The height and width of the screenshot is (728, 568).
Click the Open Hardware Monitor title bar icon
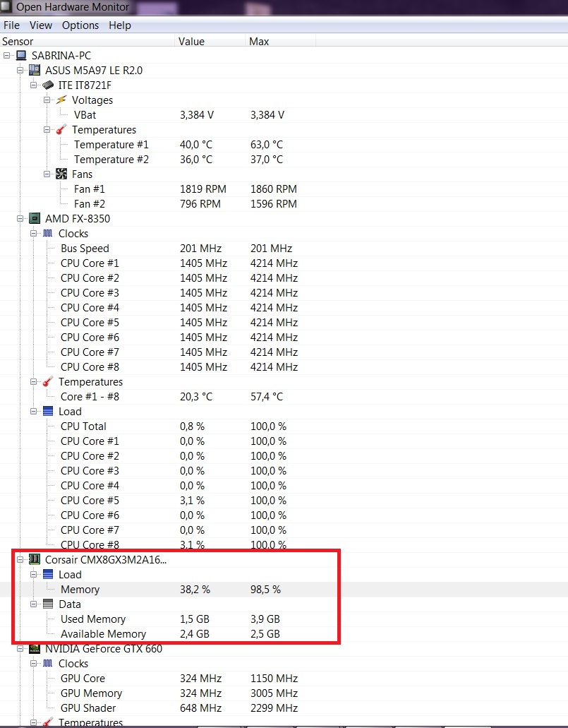pos(7,7)
